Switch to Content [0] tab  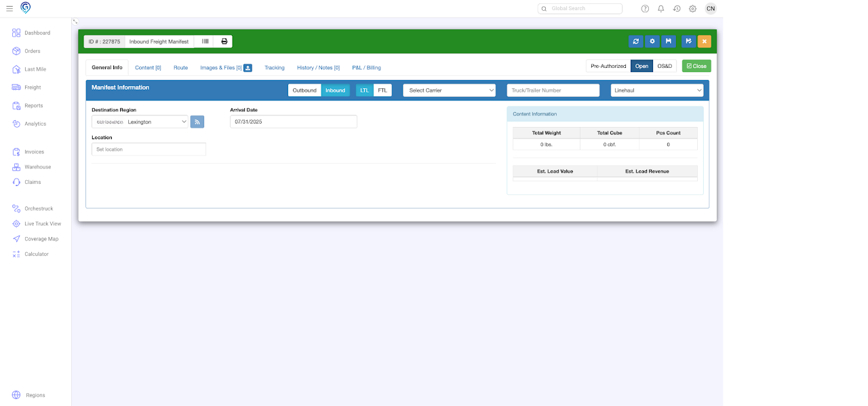pos(148,68)
